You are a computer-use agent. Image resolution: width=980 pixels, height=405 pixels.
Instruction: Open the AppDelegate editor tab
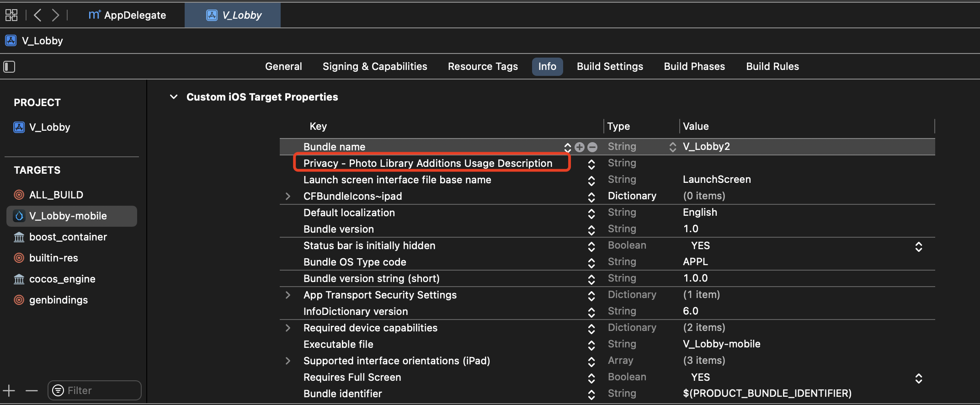(128, 15)
